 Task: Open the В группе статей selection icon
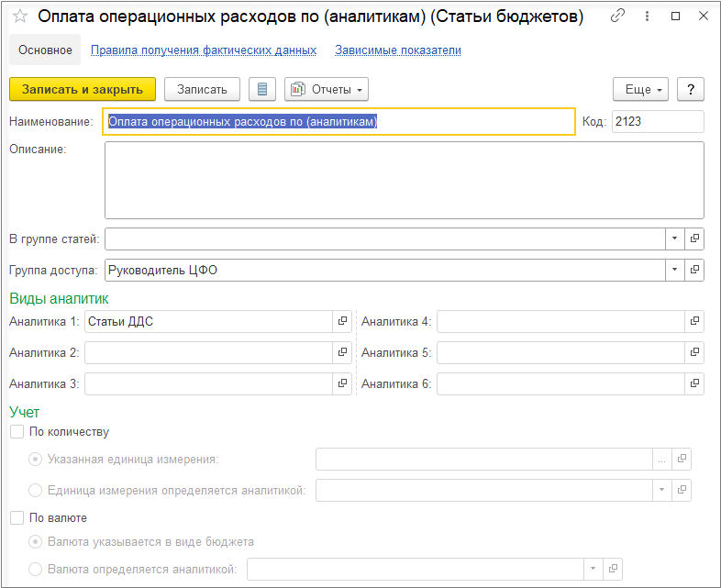[695, 239]
